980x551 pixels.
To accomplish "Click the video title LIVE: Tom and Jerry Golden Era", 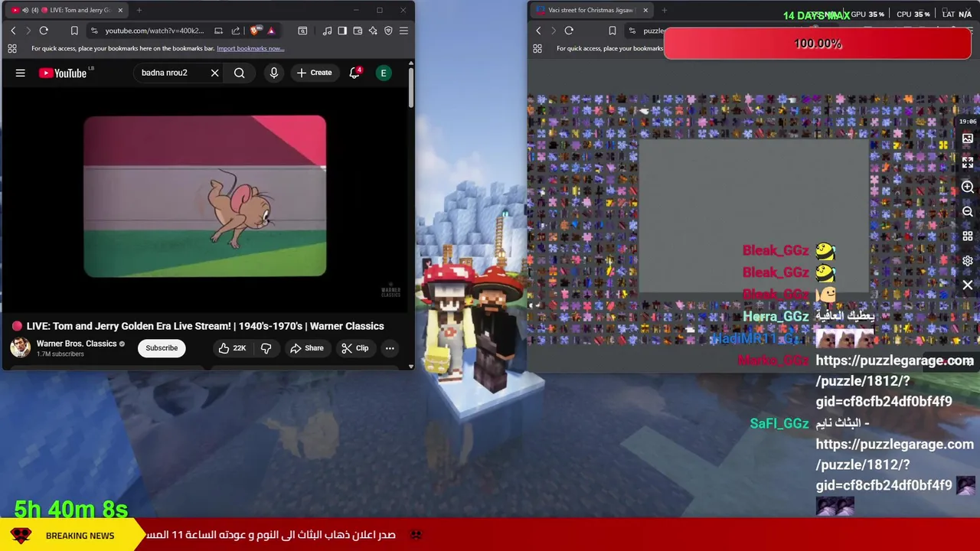I will [x=205, y=326].
